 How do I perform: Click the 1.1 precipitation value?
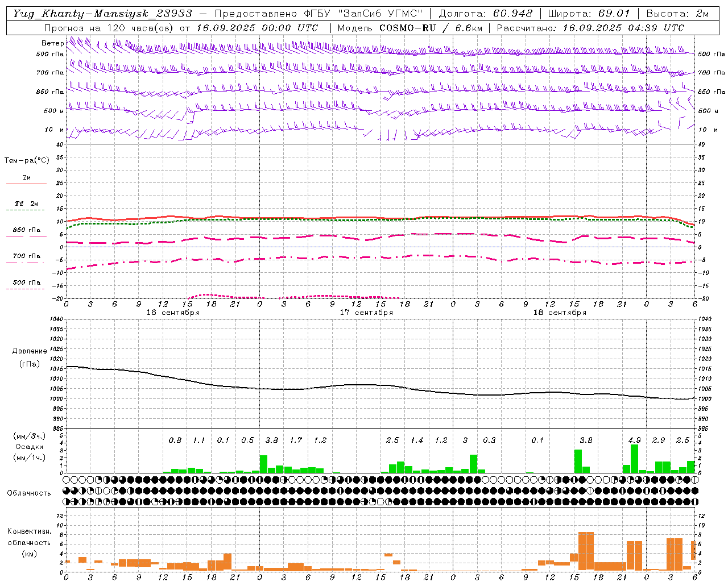[199, 440]
